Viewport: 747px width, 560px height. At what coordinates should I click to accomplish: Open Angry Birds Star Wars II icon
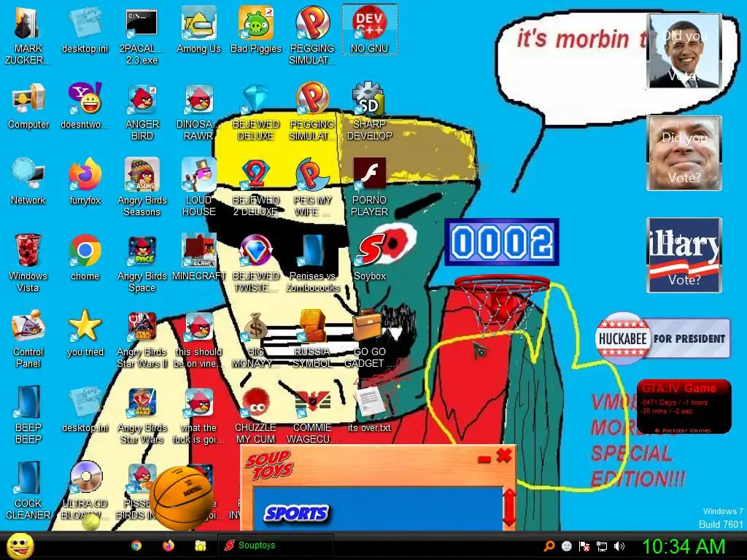142,339
